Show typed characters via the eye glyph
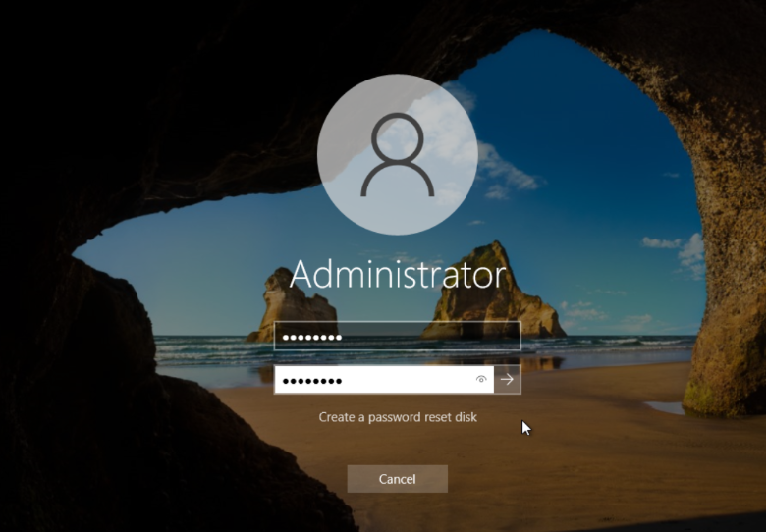The height and width of the screenshot is (532, 767). pyautogui.click(x=480, y=379)
